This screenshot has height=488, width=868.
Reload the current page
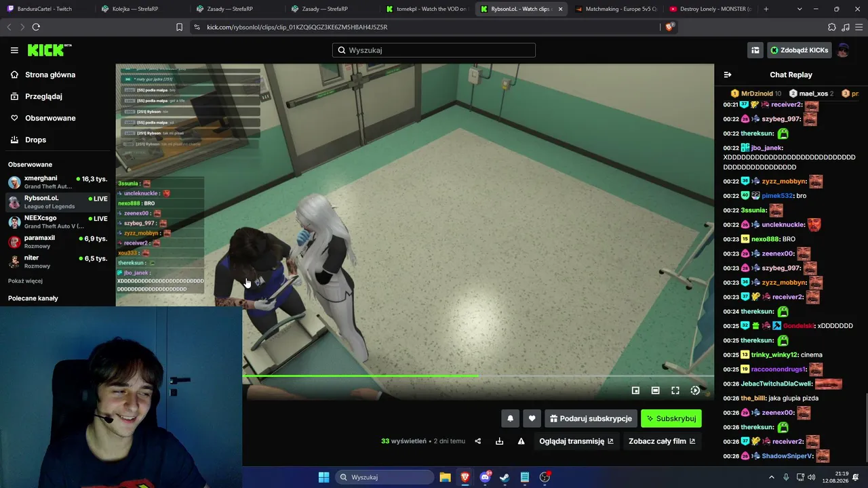click(x=36, y=27)
